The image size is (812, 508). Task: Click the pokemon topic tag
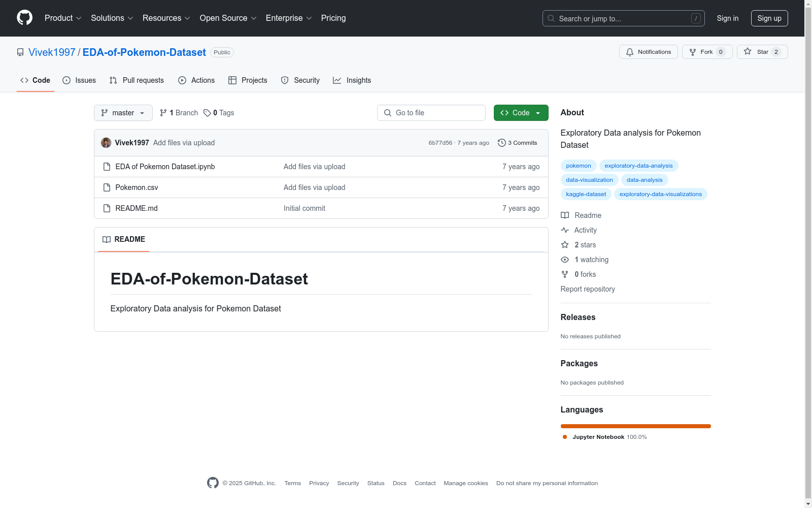(579, 166)
